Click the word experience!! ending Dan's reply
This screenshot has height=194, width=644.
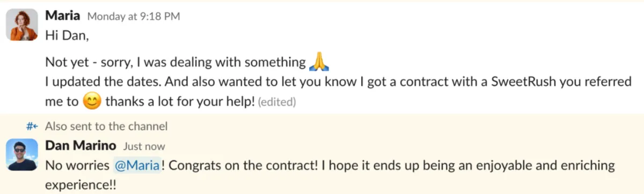tap(81, 185)
